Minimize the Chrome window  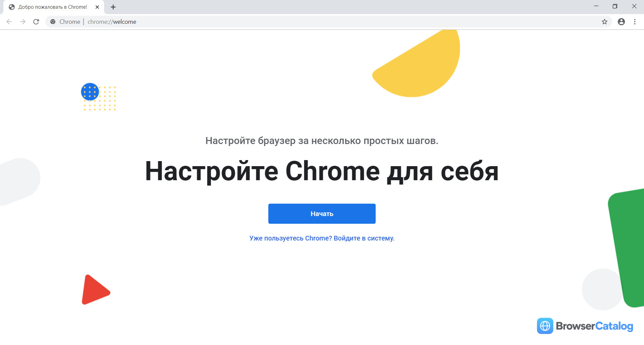pos(596,6)
